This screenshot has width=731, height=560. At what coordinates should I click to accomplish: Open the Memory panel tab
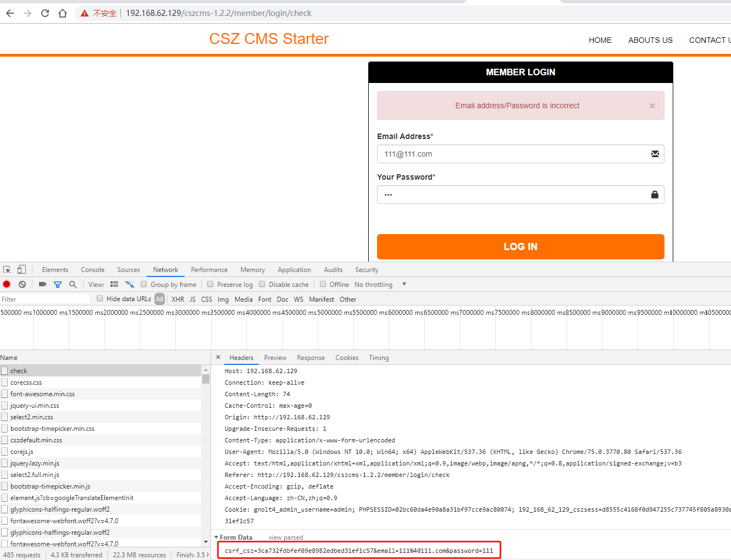[252, 270]
